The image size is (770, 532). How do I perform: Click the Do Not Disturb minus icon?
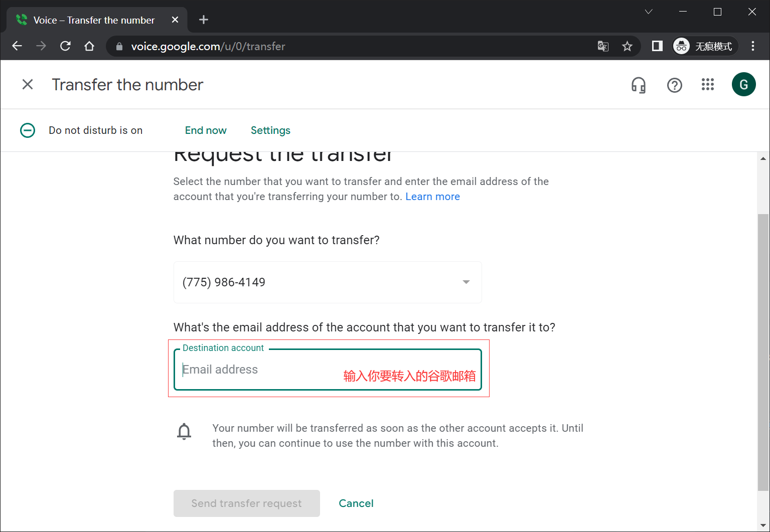(x=28, y=130)
